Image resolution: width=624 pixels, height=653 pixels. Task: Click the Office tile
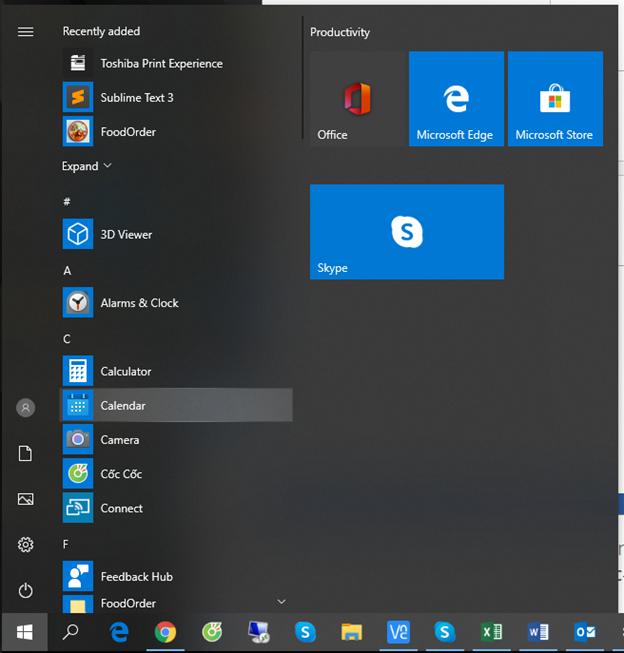pyautogui.click(x=357, y=99)
